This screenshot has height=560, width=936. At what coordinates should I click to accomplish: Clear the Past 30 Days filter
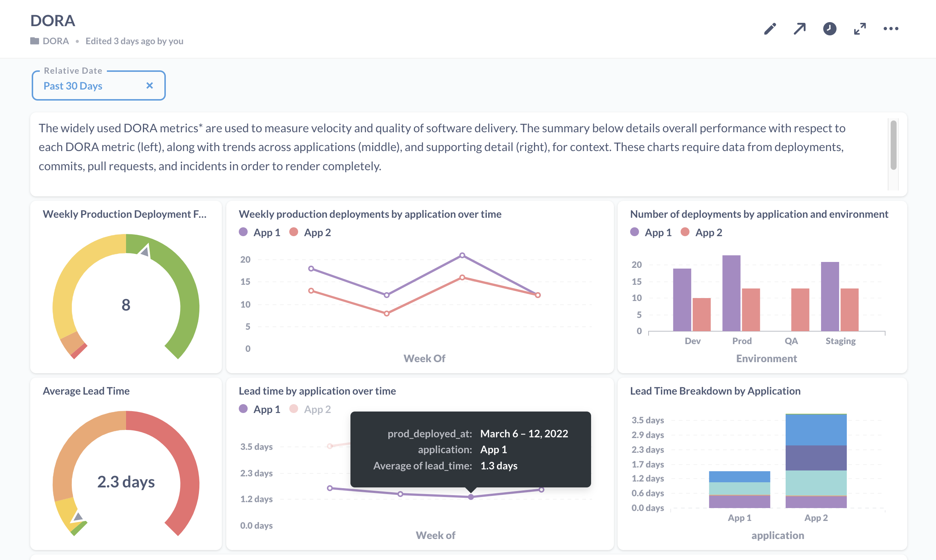pyautogui.click(x=150, y=86)
